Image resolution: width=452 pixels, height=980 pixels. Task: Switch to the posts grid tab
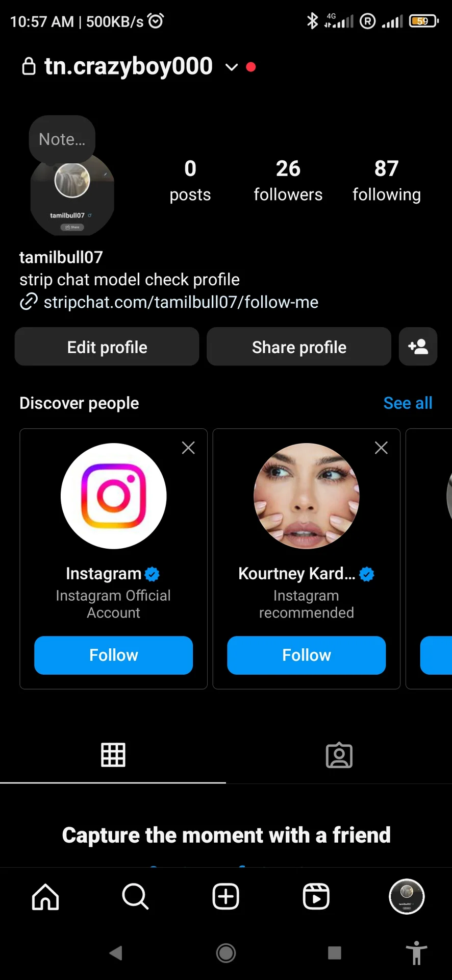[x=113, y=755]
